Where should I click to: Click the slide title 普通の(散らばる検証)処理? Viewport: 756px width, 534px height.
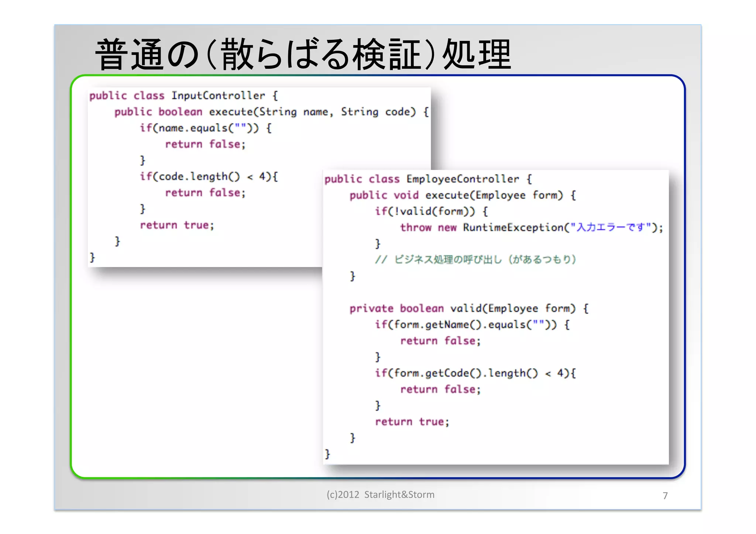coord(303,55)
